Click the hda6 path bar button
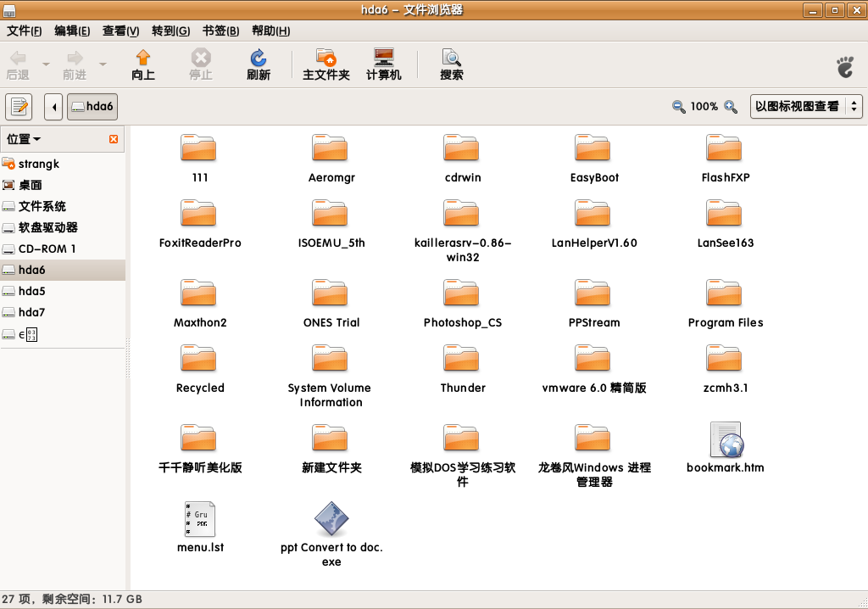 [92, 106]
